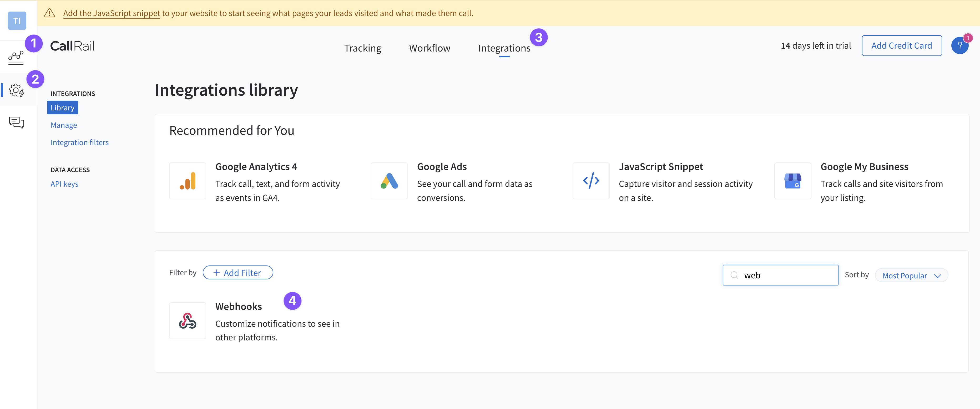The width and height of the screenshot is (980, 409).
Task: Click the search magnifier icon in search box
Action: click(x=734, y=275)
